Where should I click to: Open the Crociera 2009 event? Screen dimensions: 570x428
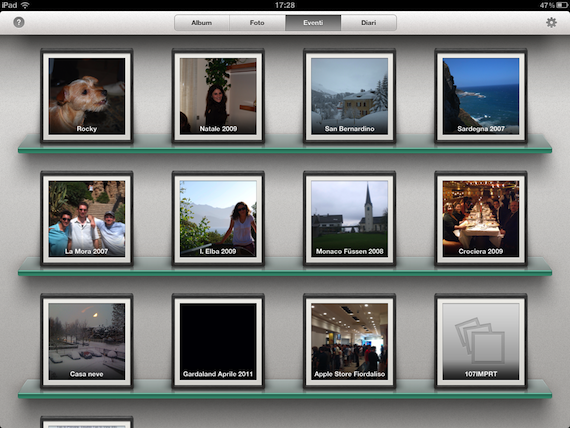(x=481, y=219)
